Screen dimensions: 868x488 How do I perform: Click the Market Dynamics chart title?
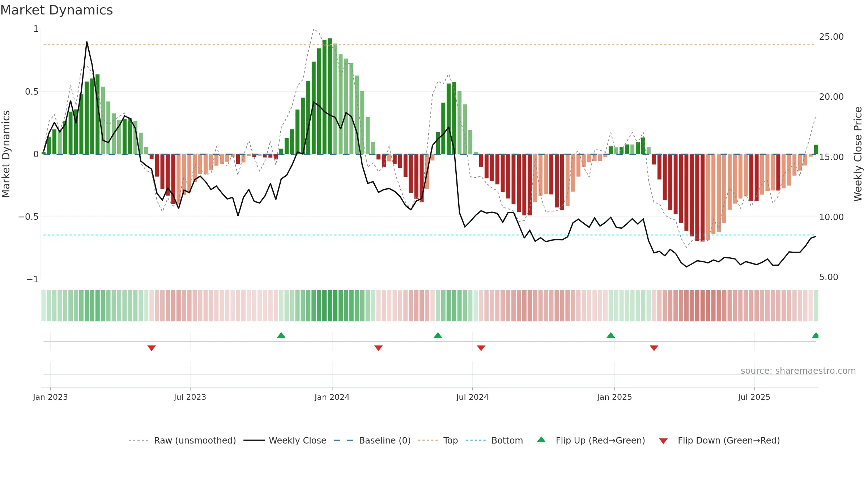click(56, 10)
